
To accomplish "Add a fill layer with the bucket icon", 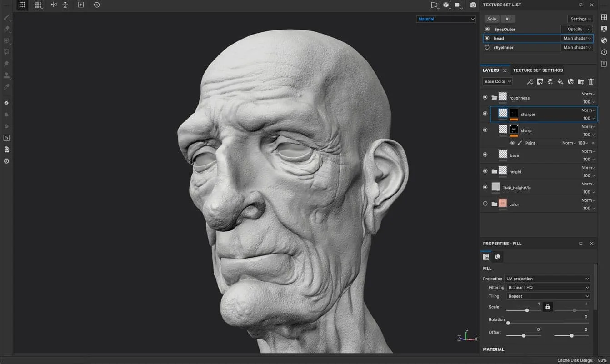I will pos(560,82).
